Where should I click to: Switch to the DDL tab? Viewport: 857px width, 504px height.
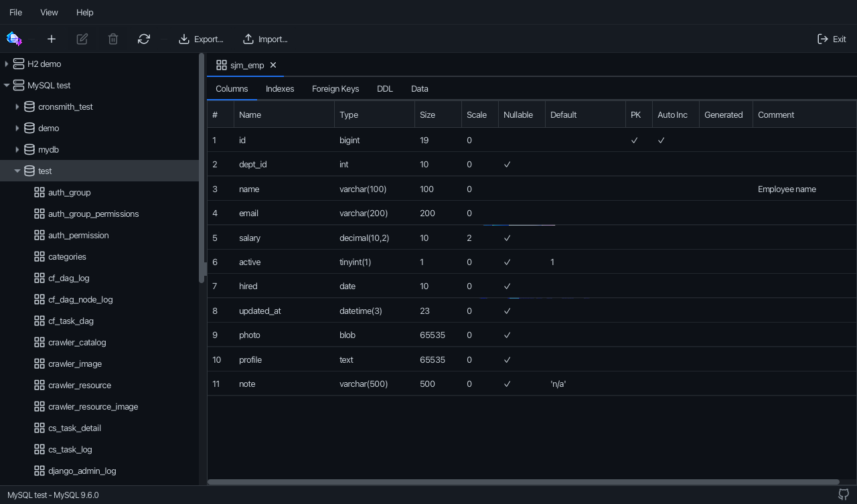coord(385,88)
